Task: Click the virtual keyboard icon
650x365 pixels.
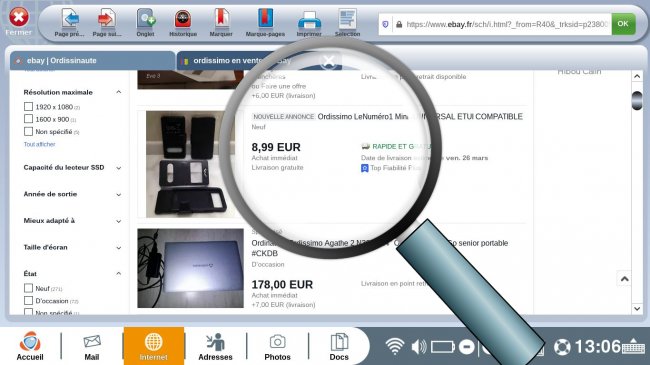Action: tap(633, 346)
